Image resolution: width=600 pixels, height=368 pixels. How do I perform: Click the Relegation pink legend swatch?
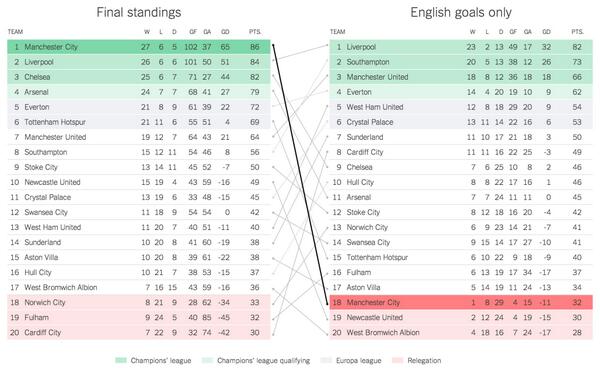point(398,360)
